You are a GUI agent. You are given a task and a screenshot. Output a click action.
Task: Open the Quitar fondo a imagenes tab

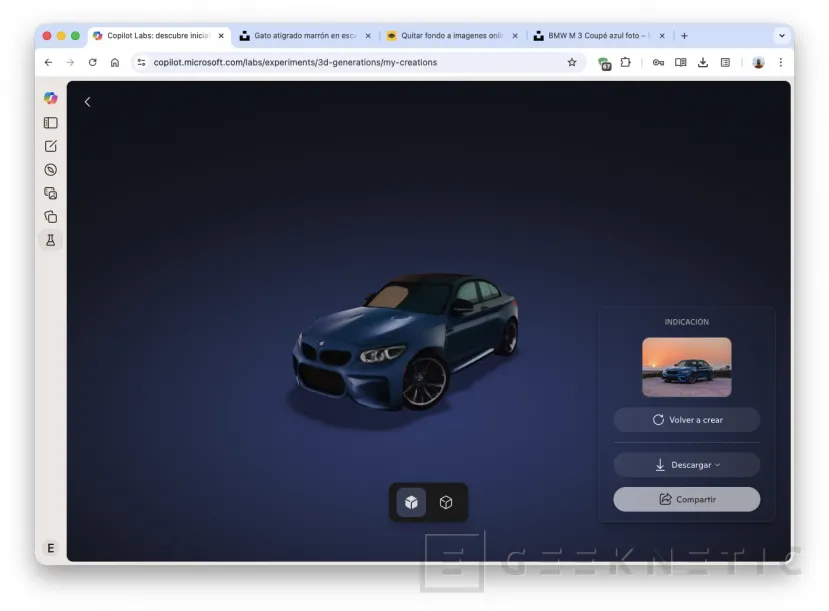coord(448,35)
